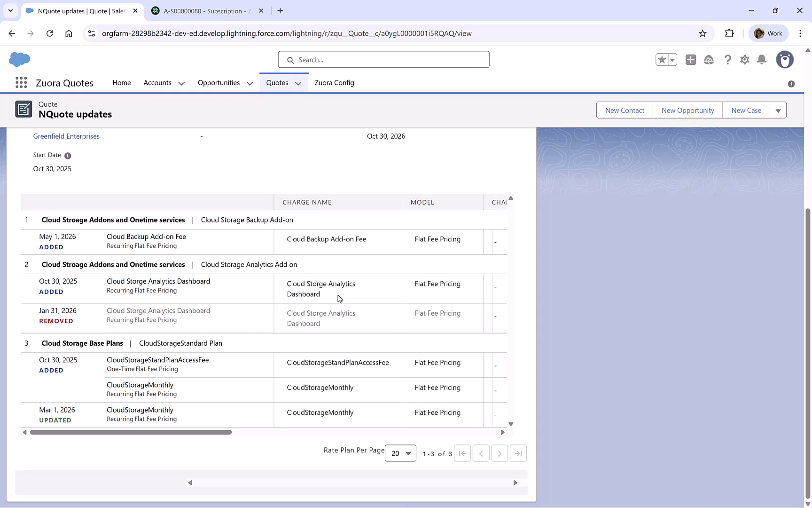Viewport: 812px width, 508px height.
Task: Open the Greenfield Enterprises link
Action: [66, 136]
